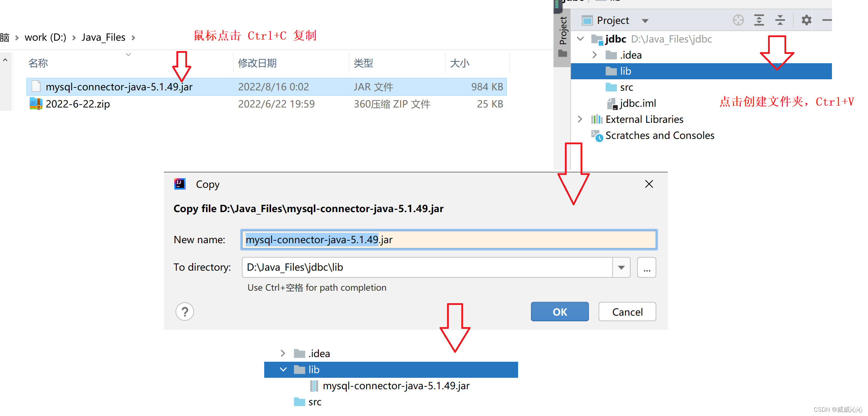The image size is (868, 416).
Task: Confirm the copy with OK button
Action: (559, 312)
